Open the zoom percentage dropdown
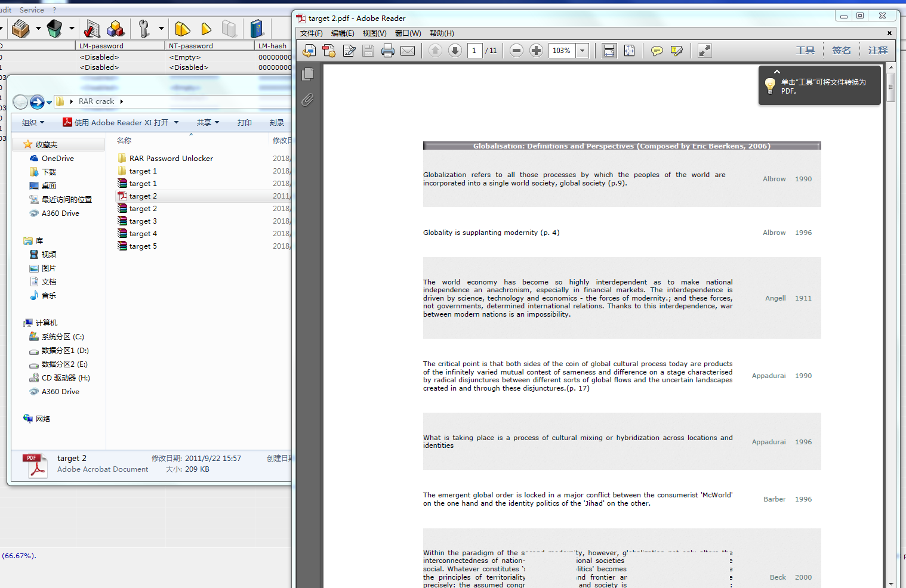The image size is (906, 588). tap(583, 51)
